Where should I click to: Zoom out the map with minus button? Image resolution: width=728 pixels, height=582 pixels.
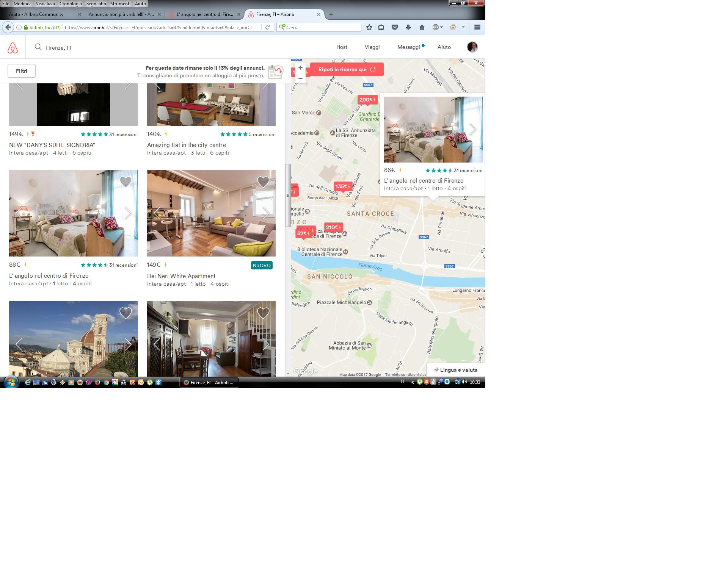[300, 78]
